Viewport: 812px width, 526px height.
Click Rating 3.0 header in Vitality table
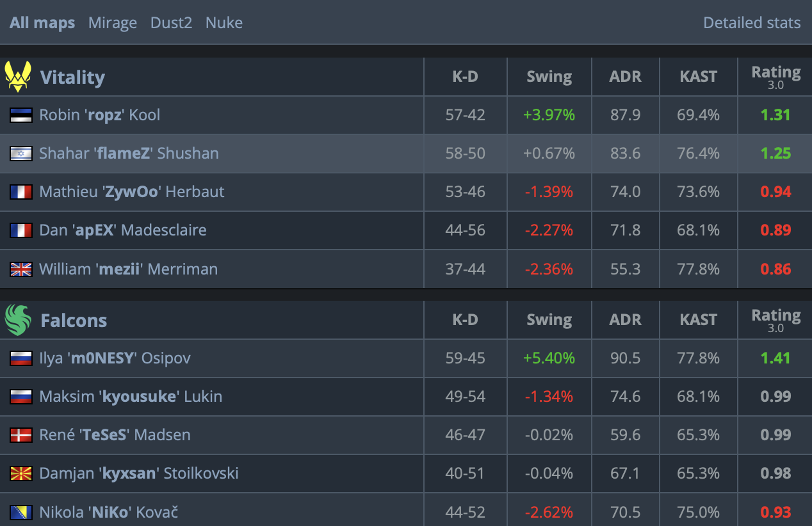(x=775, y=77)
